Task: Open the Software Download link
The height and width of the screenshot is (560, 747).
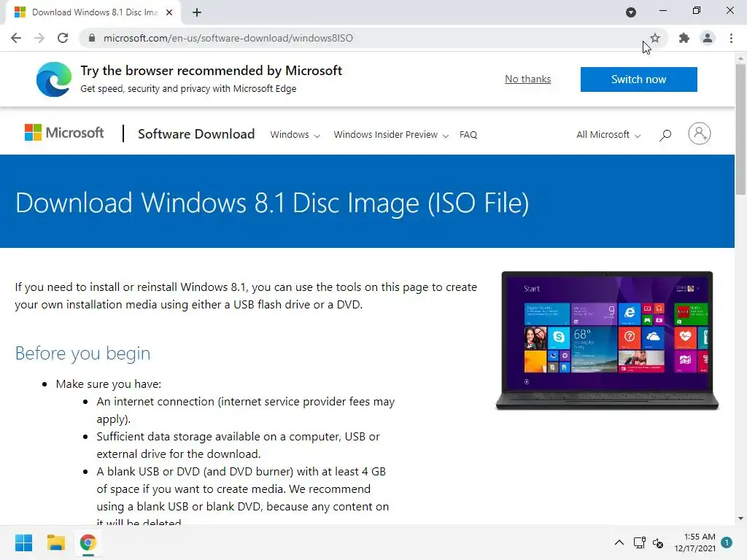Action: pyautogui.click(x=196, y=134)
